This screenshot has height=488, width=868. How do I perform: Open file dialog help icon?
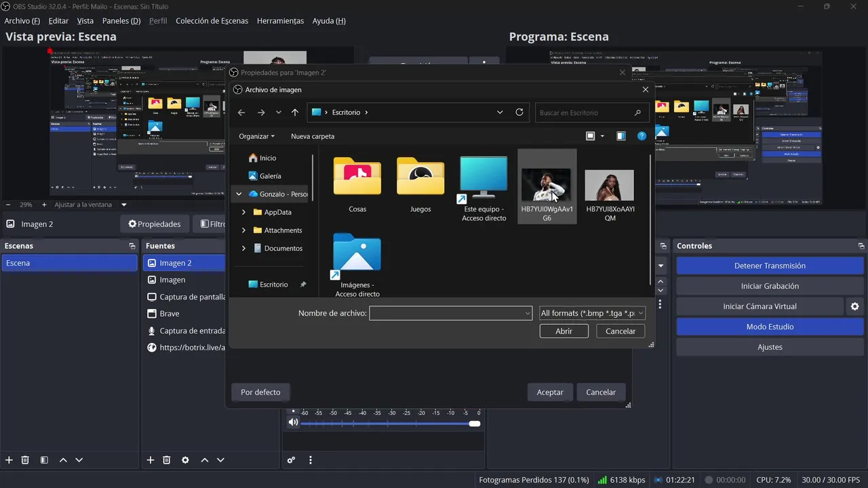tap(642, 136)
